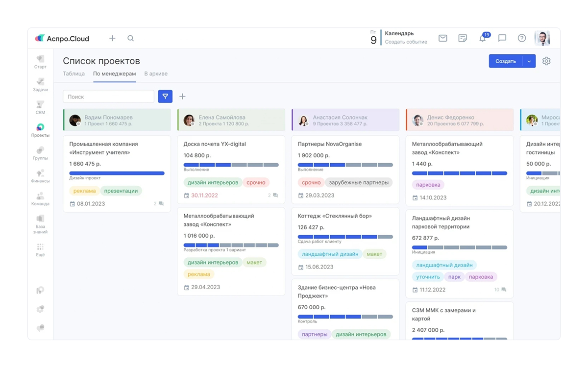The height and width of the screenshot is (368, 588).
Task: Go to CRM in the sidebar
Action: [x=40, y=107]
